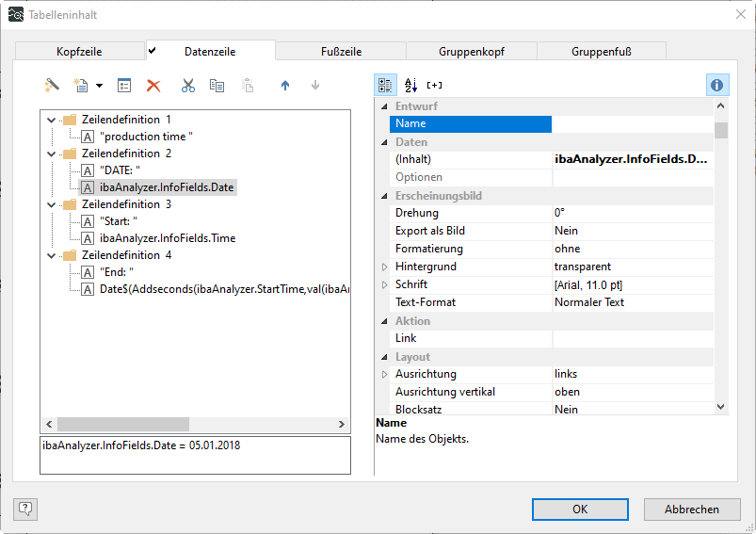
Task: Cut selection with the scissors icon
Action: (x=188, y=86)
